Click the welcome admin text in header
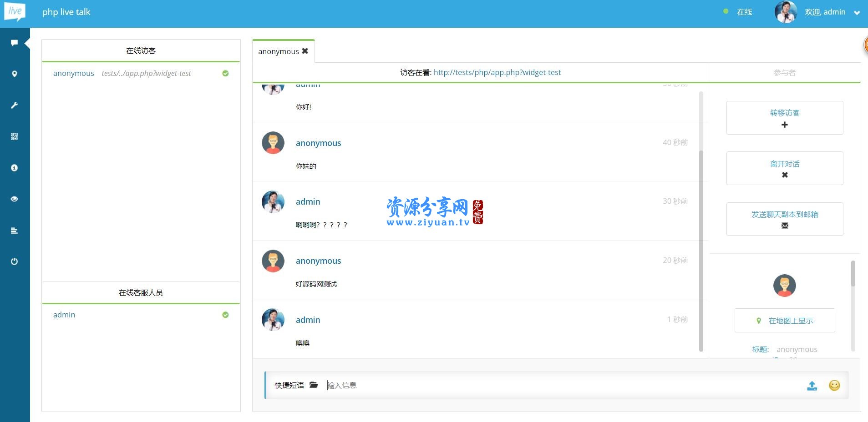868x422 pixels. (x=825, y=12)
